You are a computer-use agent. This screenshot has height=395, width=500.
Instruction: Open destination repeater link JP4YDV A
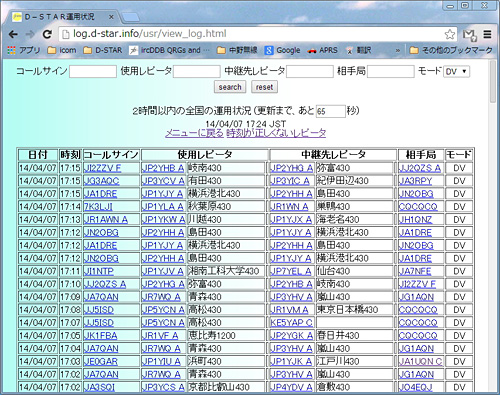[291, 387]
